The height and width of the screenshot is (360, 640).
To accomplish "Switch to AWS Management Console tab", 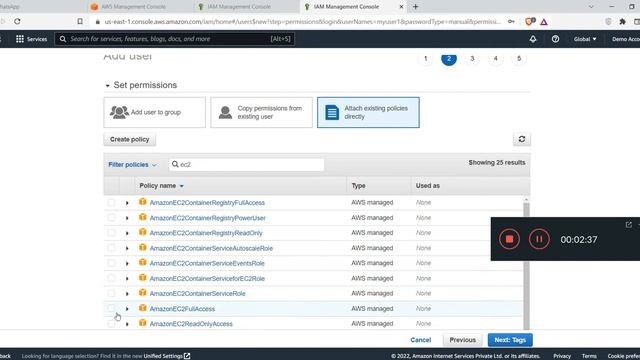I will click(x=133, y=7).
